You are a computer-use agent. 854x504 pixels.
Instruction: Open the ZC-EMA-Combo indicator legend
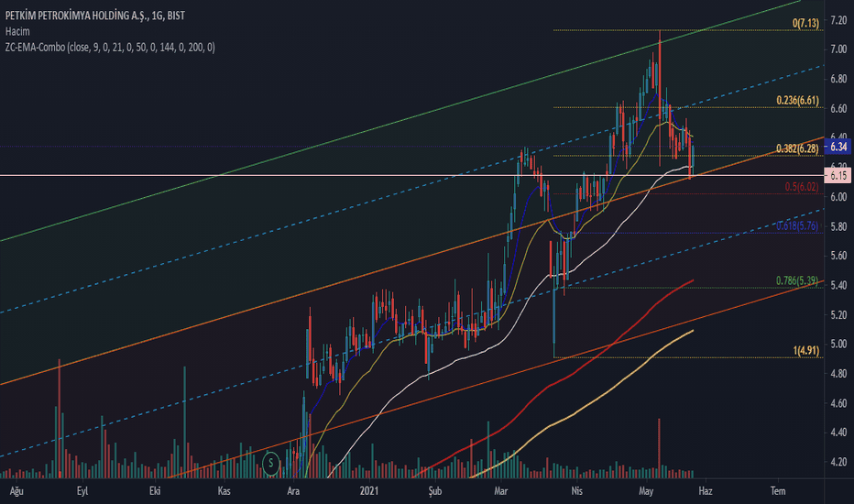point(110,48)
